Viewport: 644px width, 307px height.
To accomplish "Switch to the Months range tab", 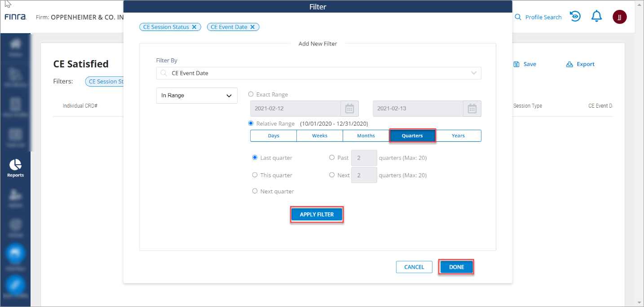I will 366,136.
